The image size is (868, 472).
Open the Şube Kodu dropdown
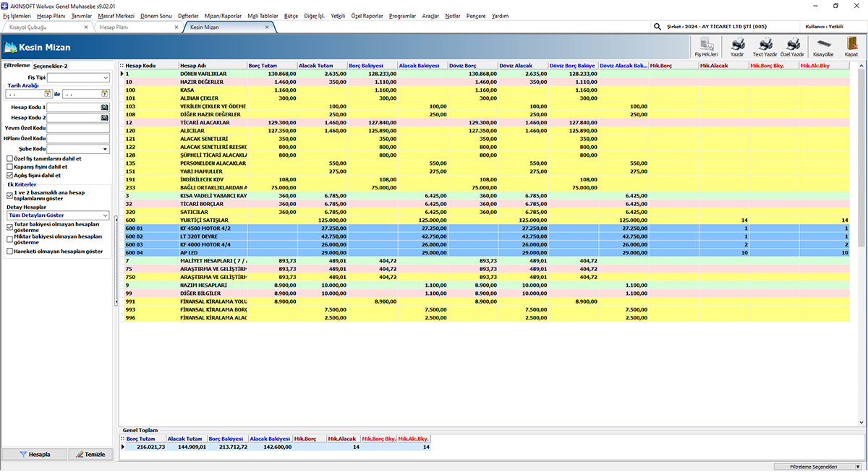pyautogui.click(x=104, y=149)
